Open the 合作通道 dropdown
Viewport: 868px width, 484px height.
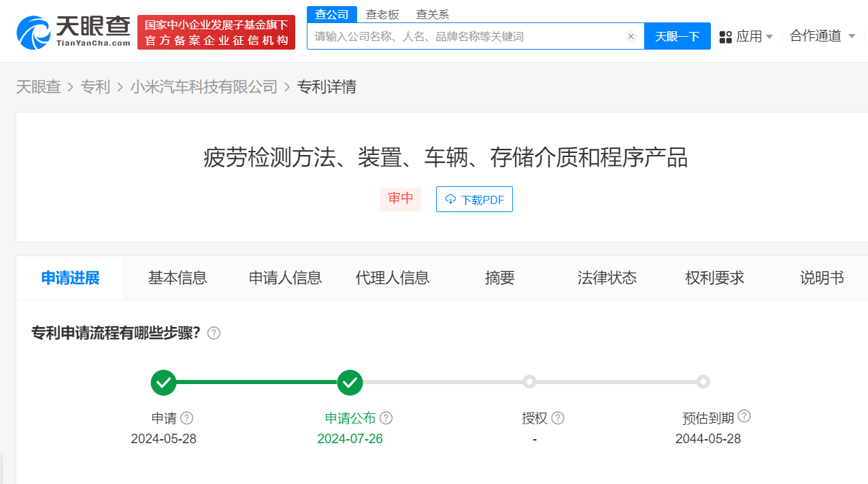(822, 36)
